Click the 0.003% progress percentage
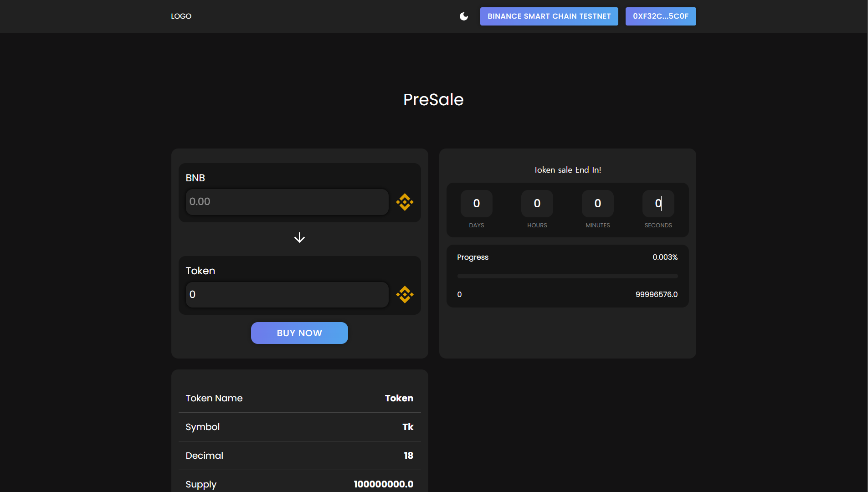The height and width of the screenshot is (492, 868). tap(665, 257)
